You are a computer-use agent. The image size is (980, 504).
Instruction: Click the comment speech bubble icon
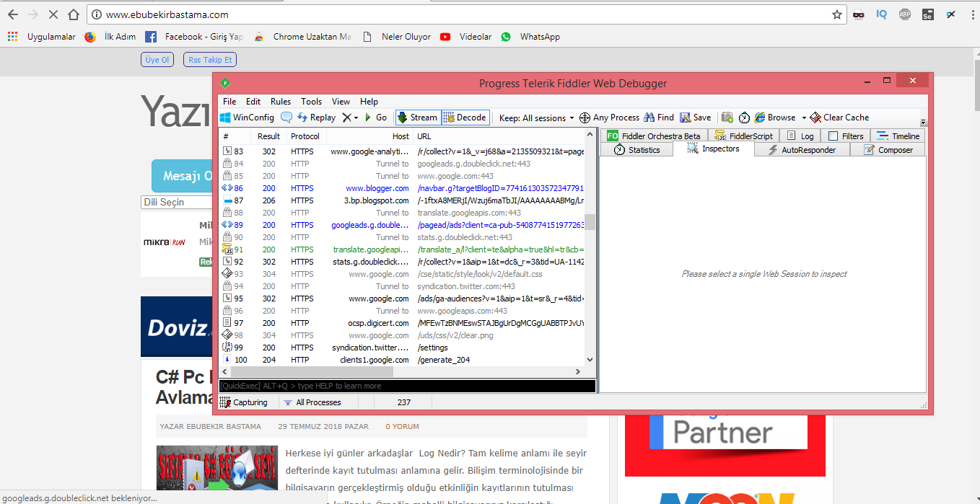[x=286, y=118]
